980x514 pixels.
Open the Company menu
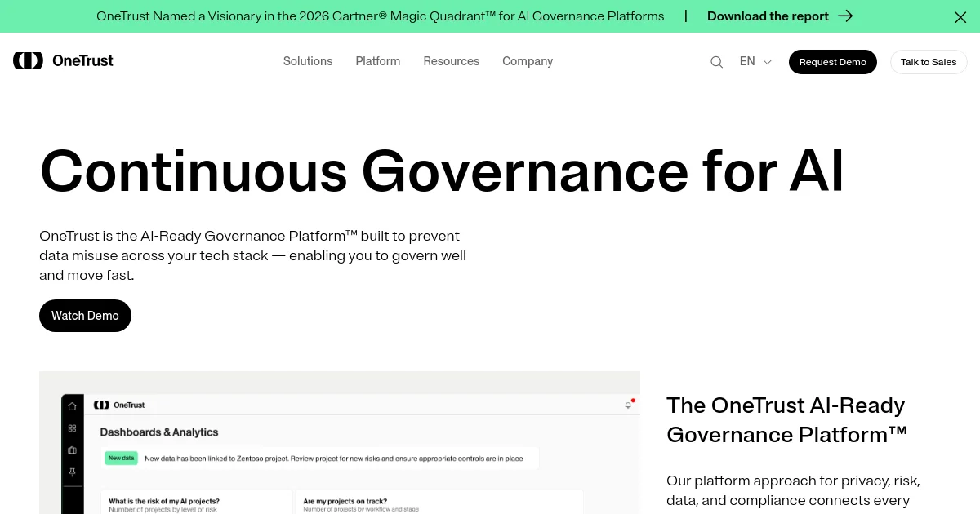pyautogui.click(x=528, y=61)
